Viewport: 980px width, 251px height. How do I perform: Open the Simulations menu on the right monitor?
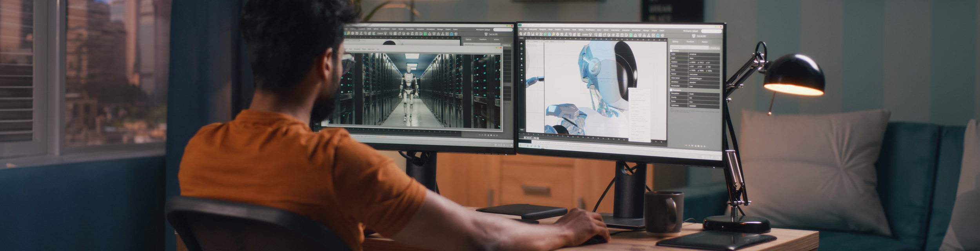636,30
